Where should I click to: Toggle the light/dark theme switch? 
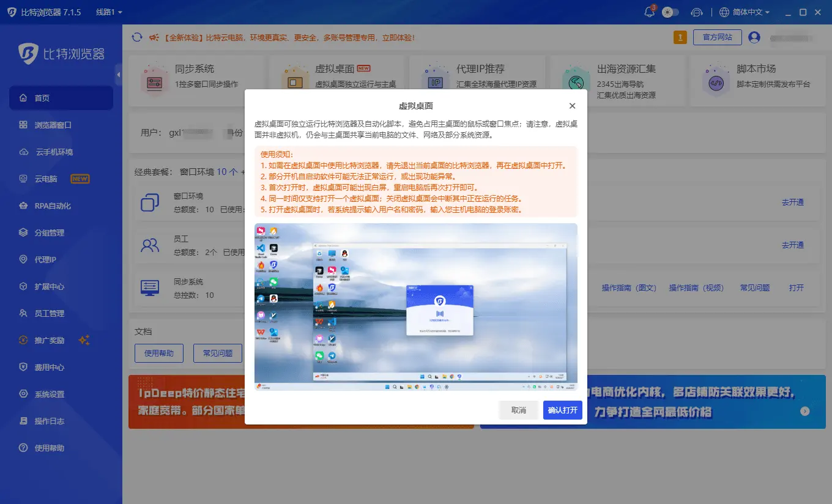pyautogui.click(x=670, y=12)
